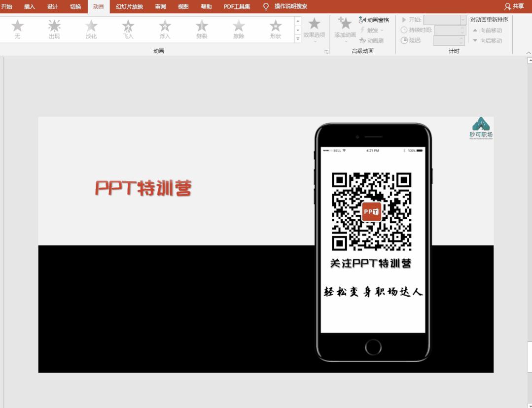
Task: Click the 共享 share button
Action: (514, 6)
